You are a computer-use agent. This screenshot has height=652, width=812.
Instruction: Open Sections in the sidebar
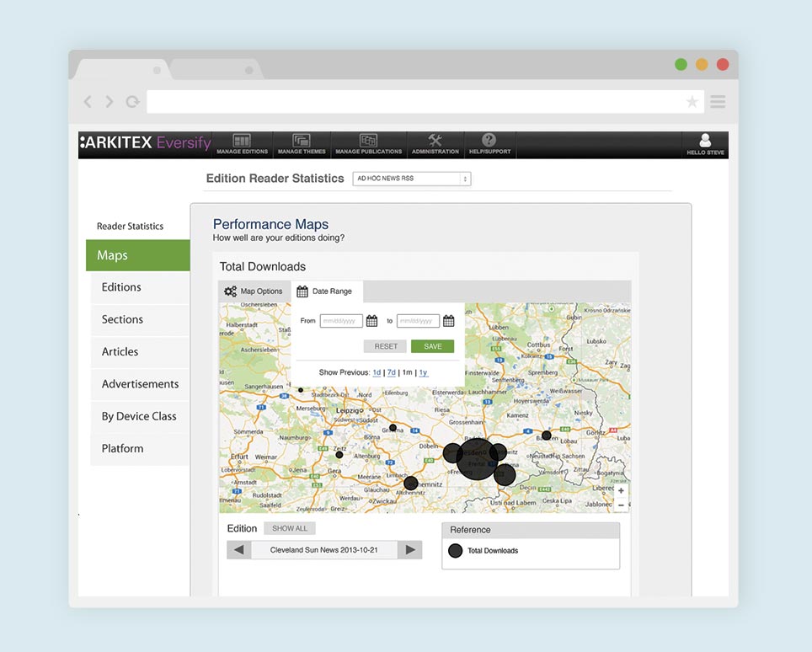tap(140, 319)
